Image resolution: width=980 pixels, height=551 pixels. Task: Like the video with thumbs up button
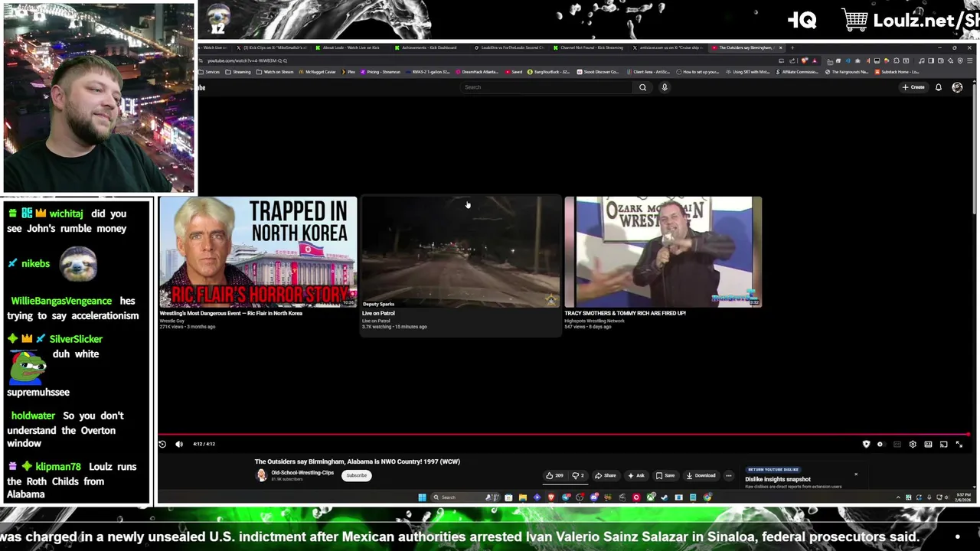[x=554, y=475]
